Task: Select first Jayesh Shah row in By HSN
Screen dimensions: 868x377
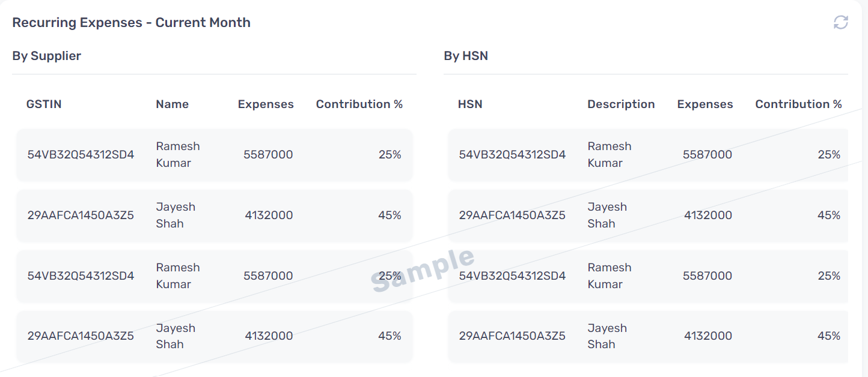Action: tap(648, 216)
